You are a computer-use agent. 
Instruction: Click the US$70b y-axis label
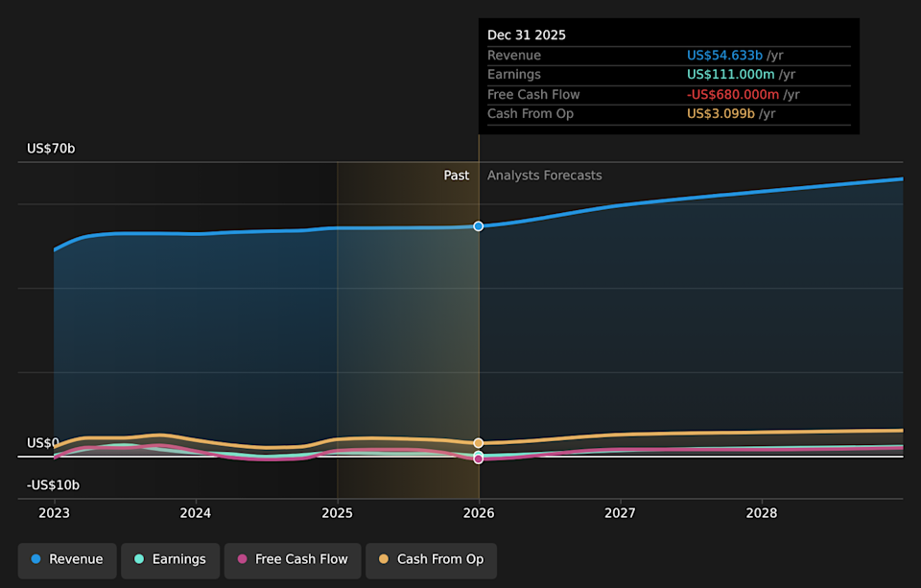[50, 148]
